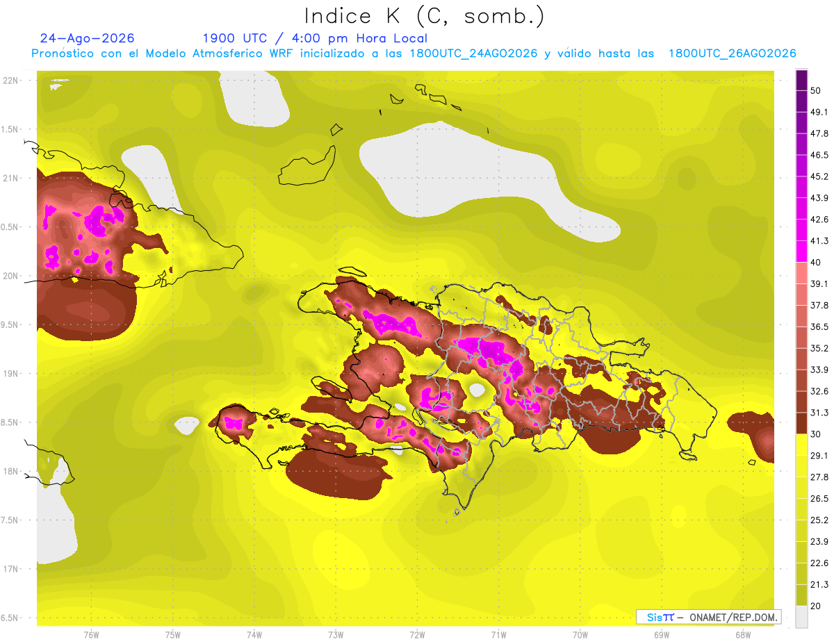Click legend value 36.5

click(x=819, y=327)
